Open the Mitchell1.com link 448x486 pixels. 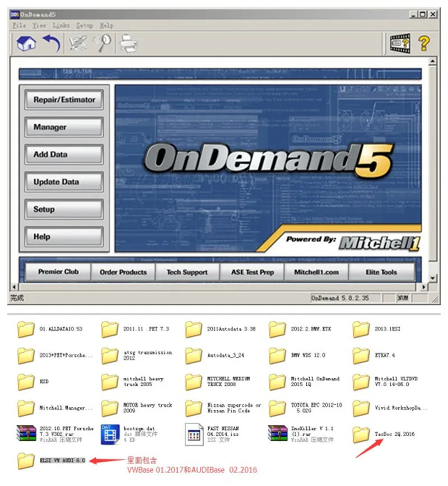click(316, 272)
